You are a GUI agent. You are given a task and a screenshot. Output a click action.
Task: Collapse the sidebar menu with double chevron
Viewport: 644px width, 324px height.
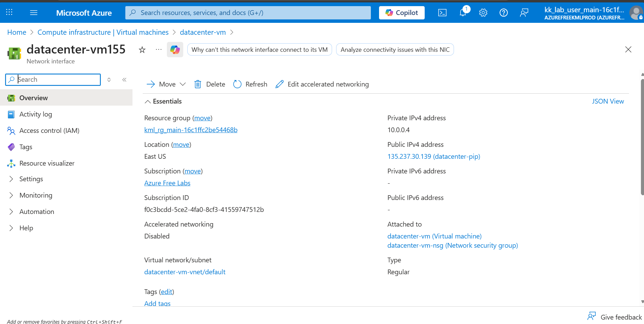click(x=124, y=79)
